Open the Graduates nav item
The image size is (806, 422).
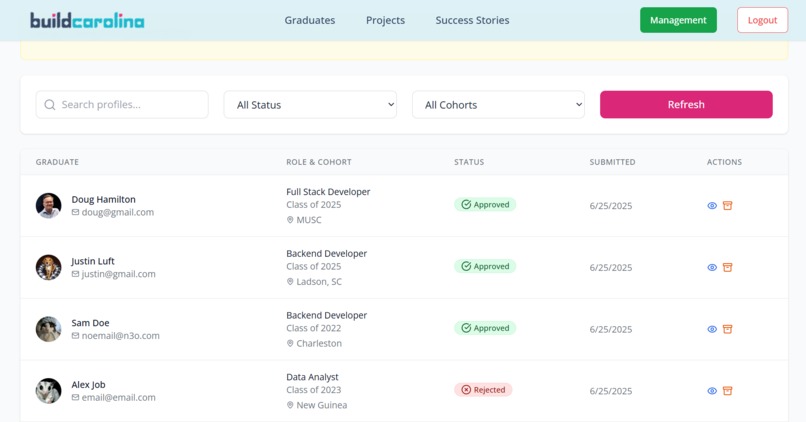pyautogui.click(x=310, y=20)
